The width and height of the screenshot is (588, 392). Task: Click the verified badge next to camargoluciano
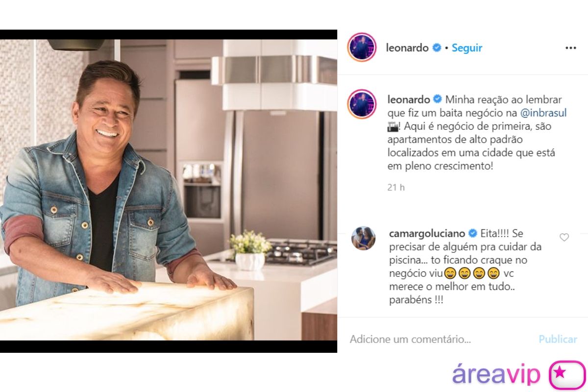[473, 234]
